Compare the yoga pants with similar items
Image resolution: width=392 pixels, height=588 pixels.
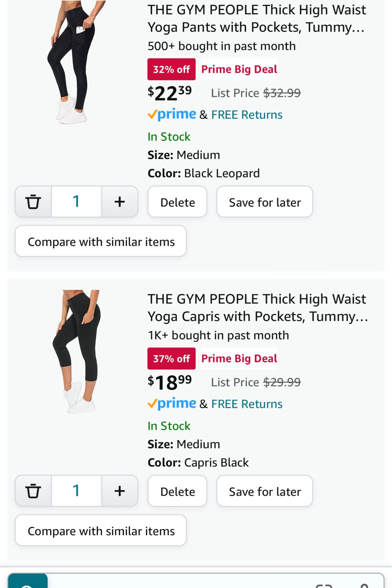(101, 241)
